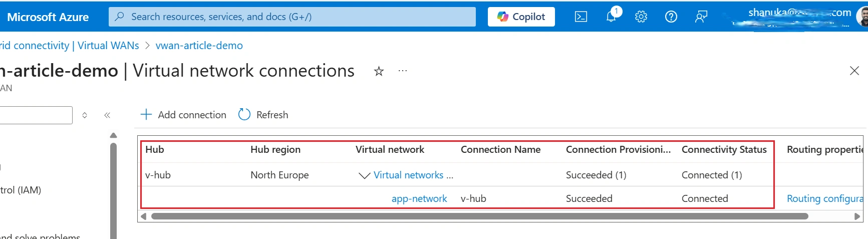Open the Help question mark icon
This screenshot has width=868, height=239.
(671, 17)
